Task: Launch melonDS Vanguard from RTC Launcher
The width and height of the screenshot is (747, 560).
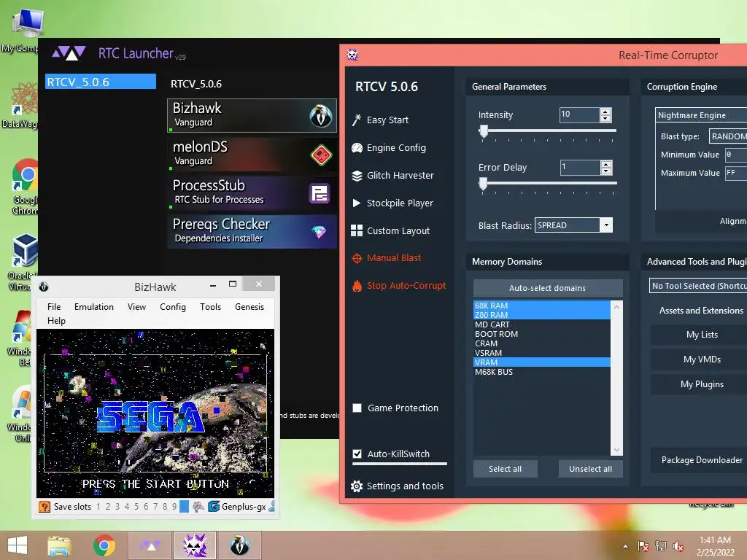Action: [x=252, y=154]
